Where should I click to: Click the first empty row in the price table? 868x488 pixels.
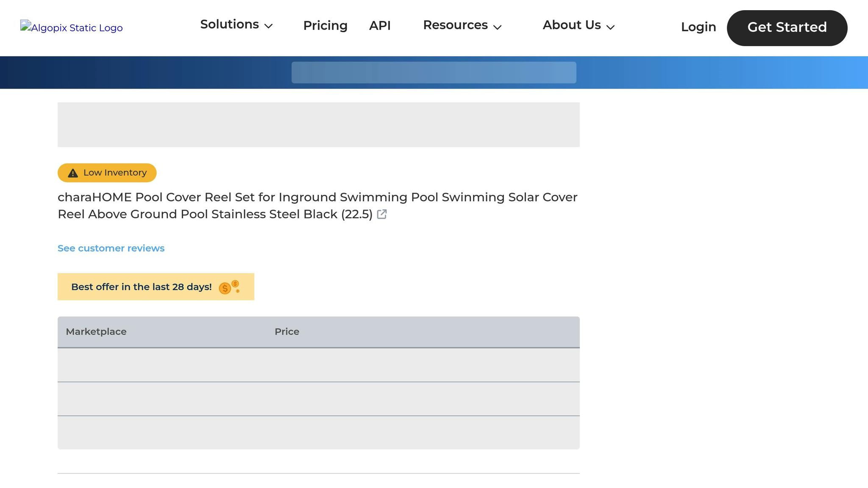click(x=318, y=365)
